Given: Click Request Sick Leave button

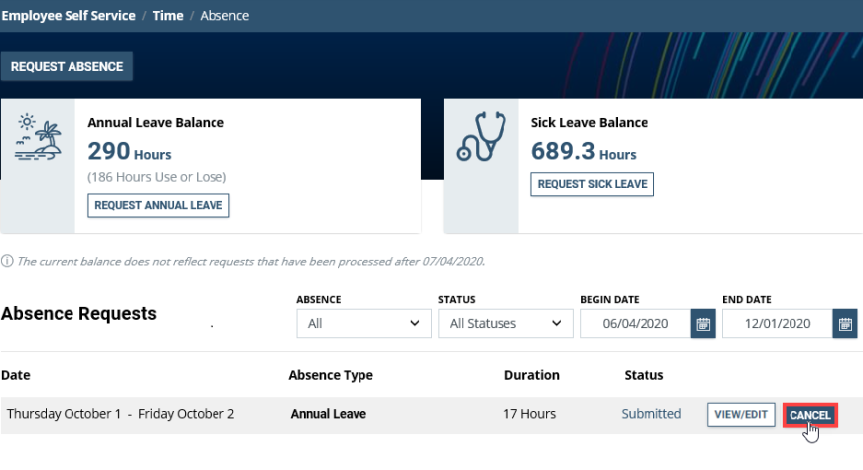Looking at the screenshot, I should pos(591,184).
